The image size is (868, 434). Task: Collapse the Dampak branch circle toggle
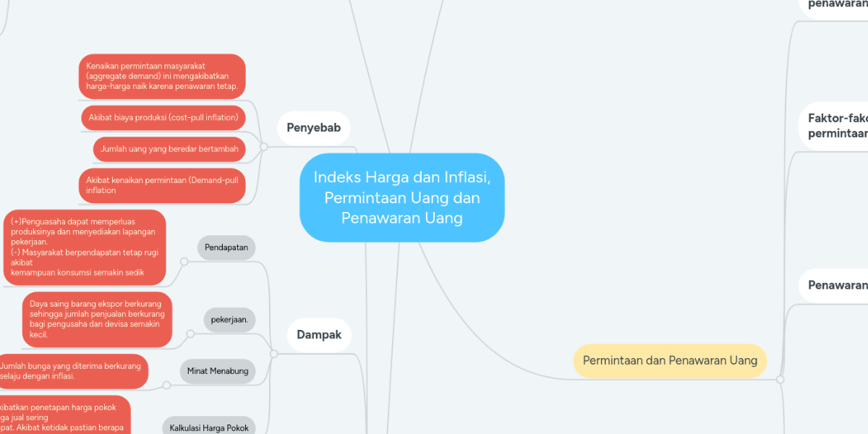click(273, 354)
